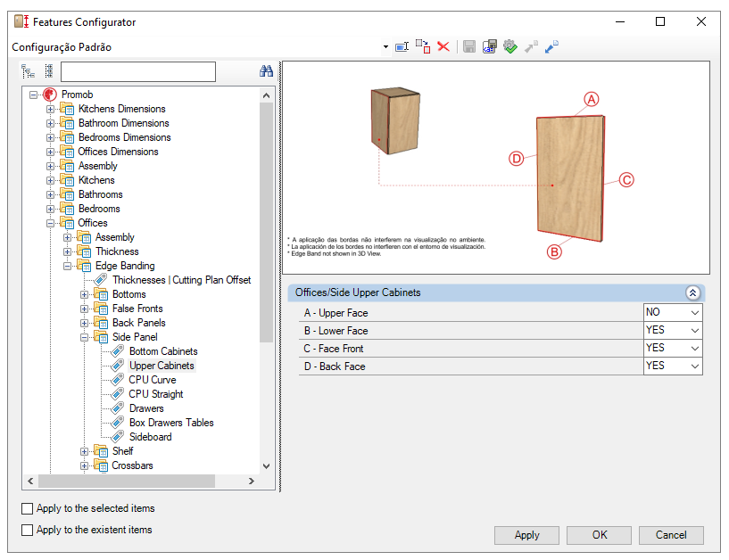
Task: Click the tree scroll-up arrow
Action: tap(267, 95)
